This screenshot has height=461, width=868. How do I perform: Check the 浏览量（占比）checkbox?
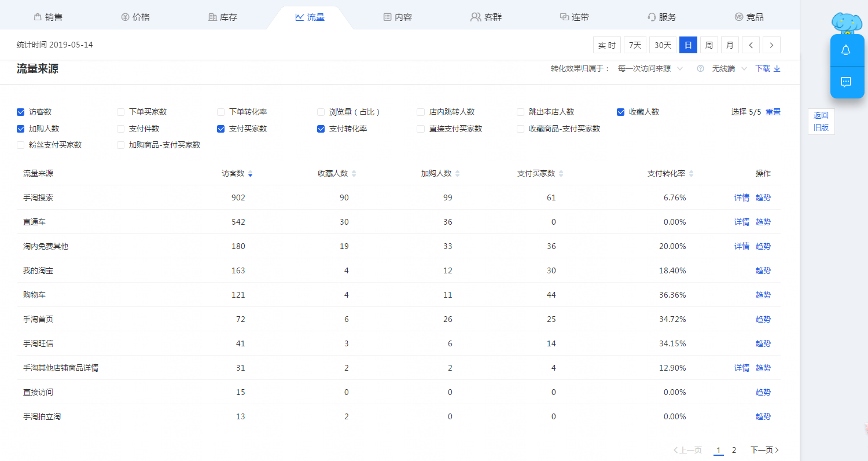(x=321, y=112)
